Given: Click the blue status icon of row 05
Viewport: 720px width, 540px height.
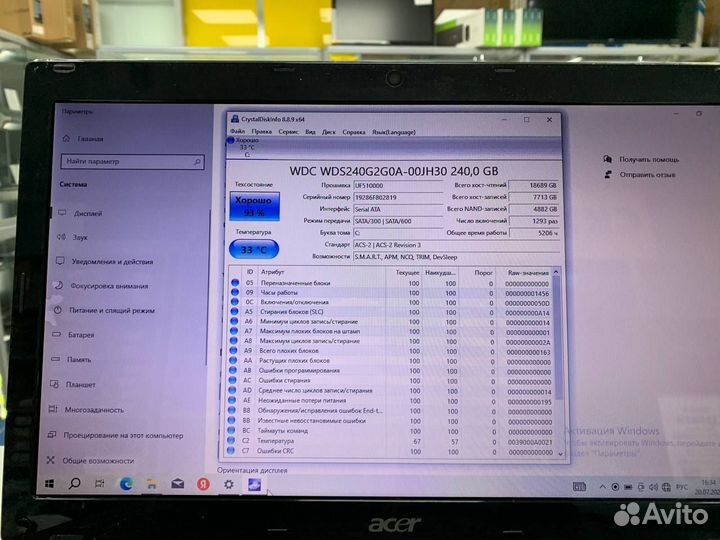Looking at the screenshot, I should tap(235, 283).
